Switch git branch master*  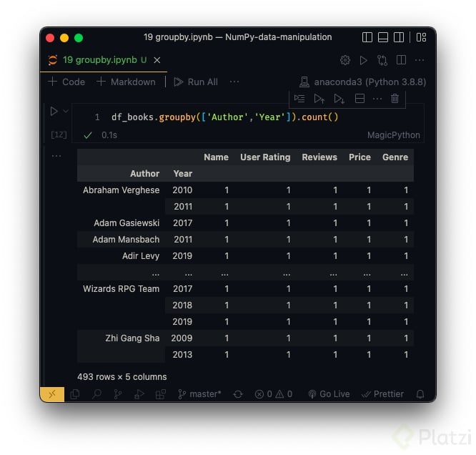199,394
